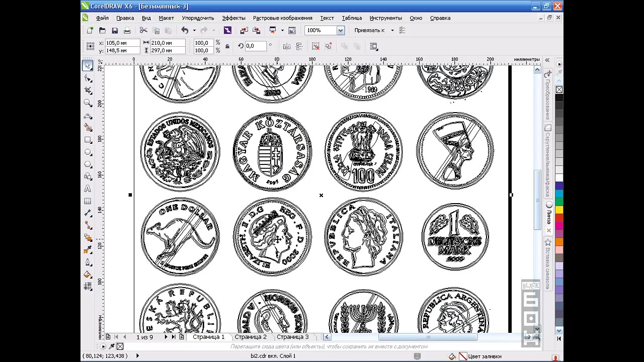Select the Rectangle tool

coord(88,140)
